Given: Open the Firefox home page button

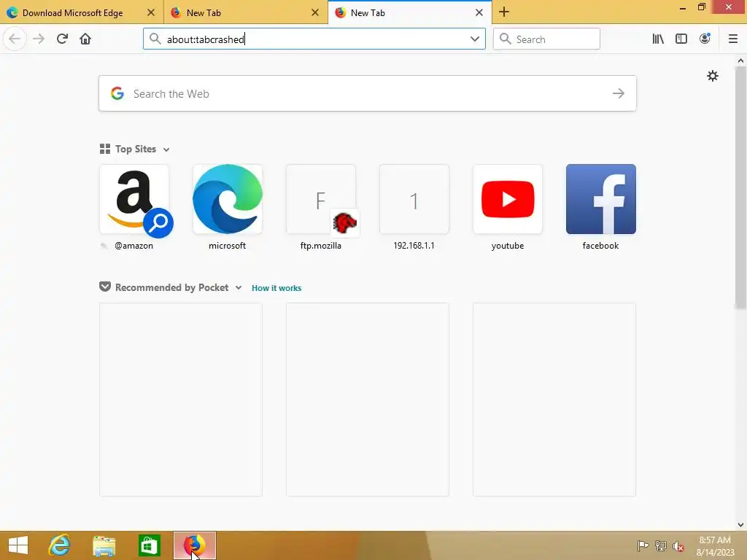Looking at the screenshot, I should pyautogui.click(x=85, y=39).
